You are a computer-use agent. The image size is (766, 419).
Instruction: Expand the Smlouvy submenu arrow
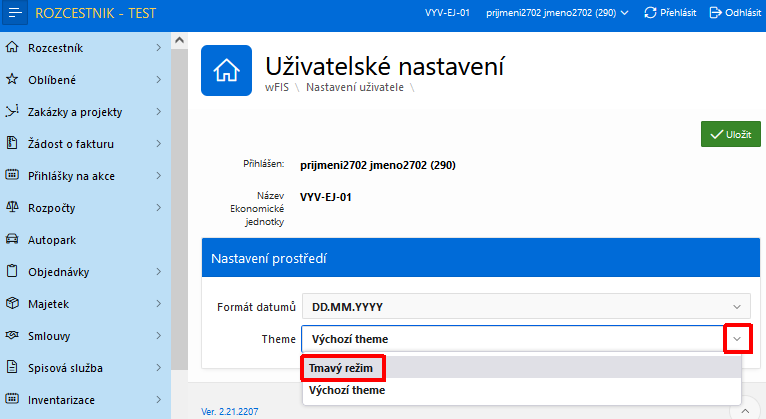click(x=159, y=335)
